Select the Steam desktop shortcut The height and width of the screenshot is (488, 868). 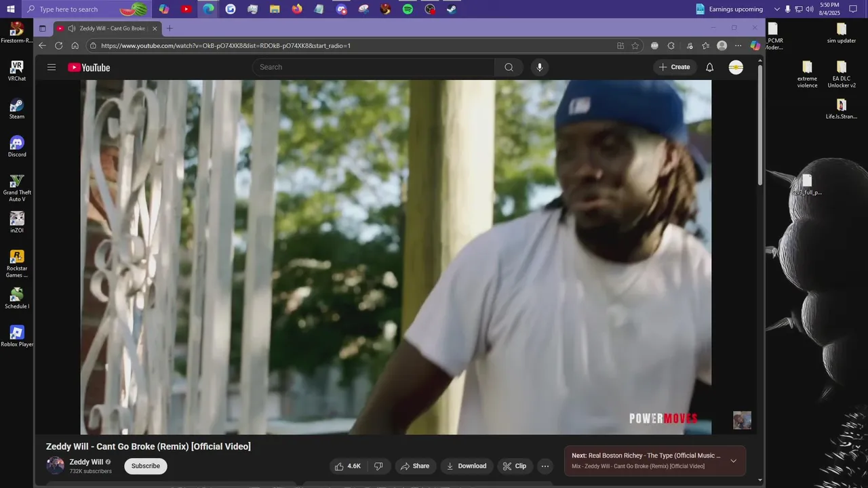[x=17, y=108]
